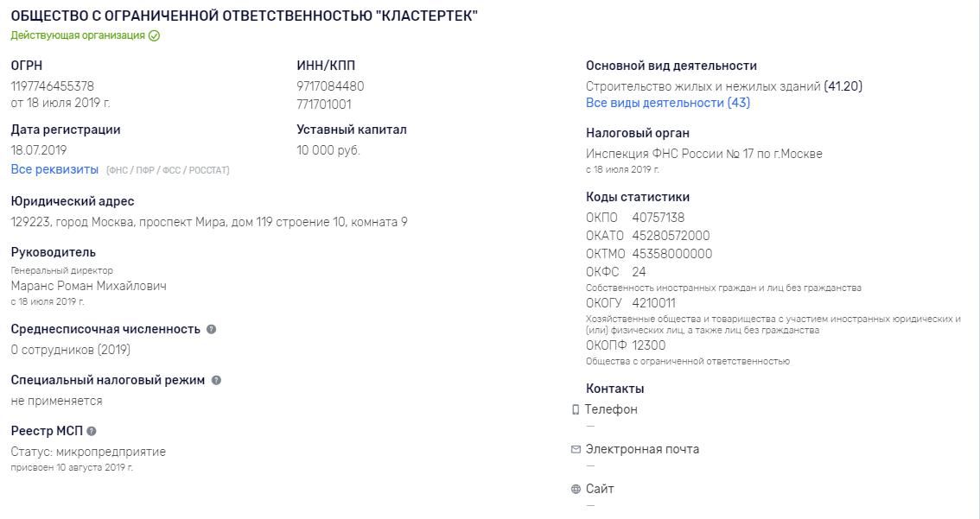Click the KPP value 771701001
The height and width of the screenshot is (519, 980).
pyautogui.click(x=324, y=104)
